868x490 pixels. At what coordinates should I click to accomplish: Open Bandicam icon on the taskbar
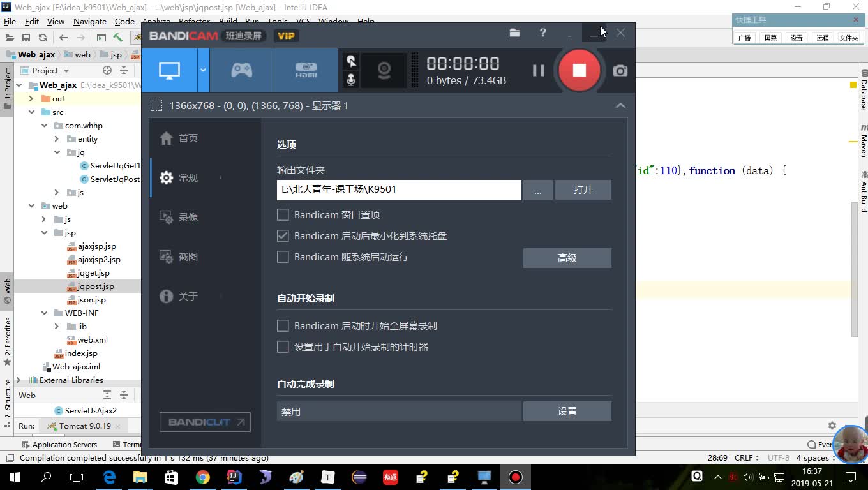515,477
